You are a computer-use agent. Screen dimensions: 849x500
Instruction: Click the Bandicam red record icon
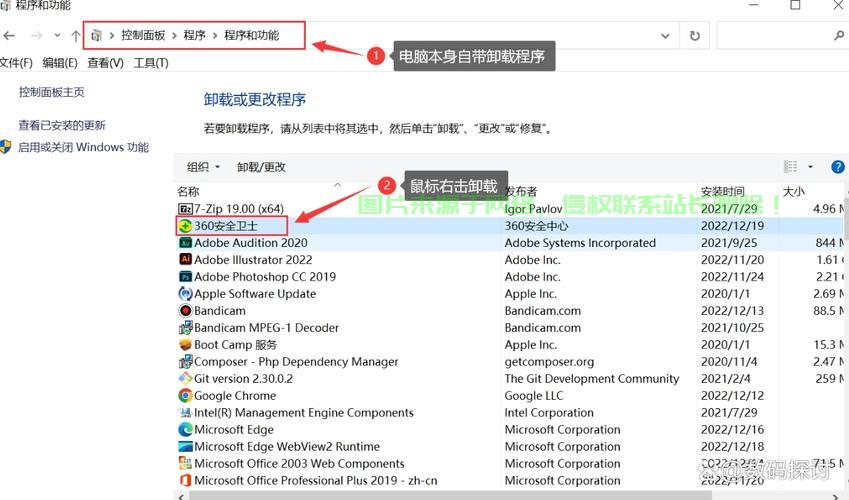(x=185, y=310)
